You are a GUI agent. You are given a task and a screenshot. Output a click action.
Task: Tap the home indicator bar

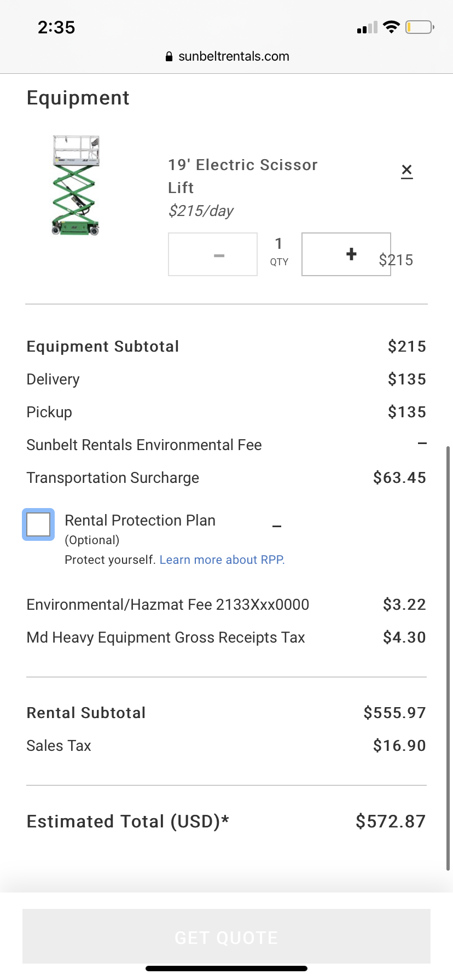pyautogui.click(x=226, y=969)
